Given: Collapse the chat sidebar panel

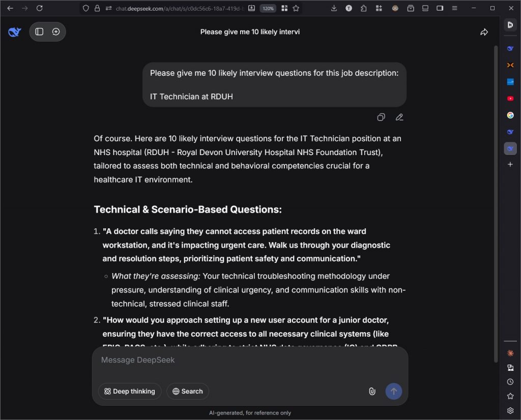Looking at the screenshot, I should point(39,32).
